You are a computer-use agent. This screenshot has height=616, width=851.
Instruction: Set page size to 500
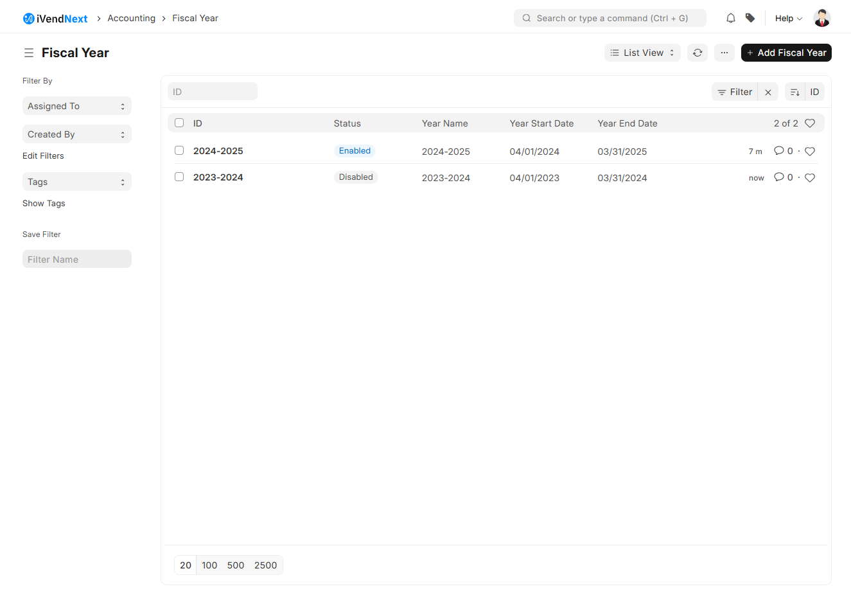236,565
